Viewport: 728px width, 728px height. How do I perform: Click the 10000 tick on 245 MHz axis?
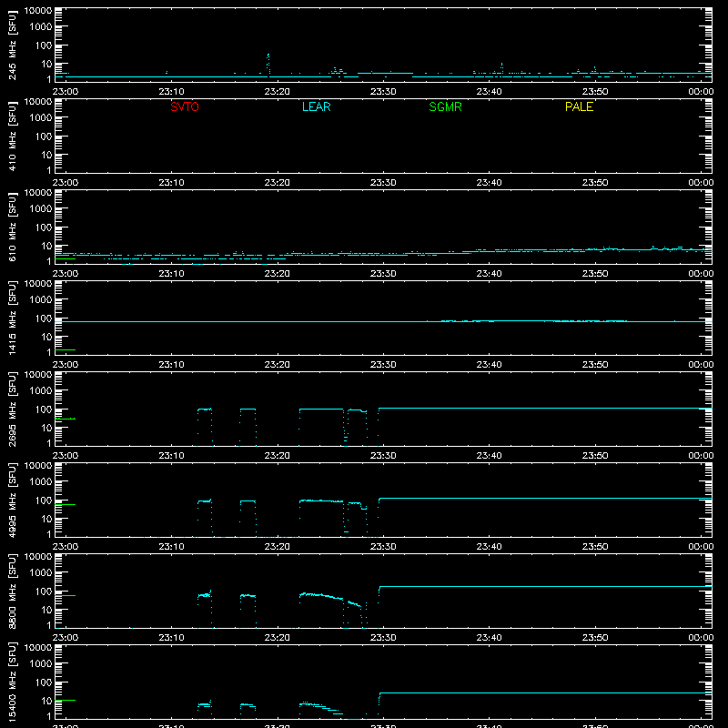coord(38,11)
